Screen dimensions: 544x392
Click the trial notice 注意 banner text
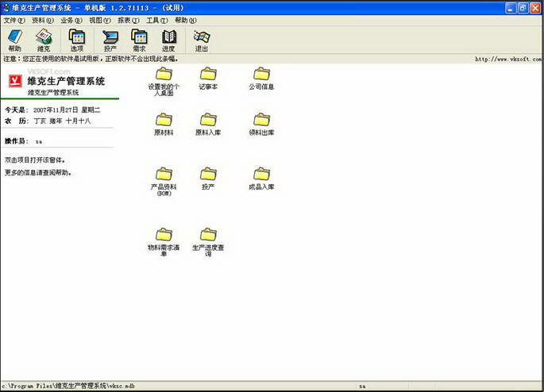[x=91, y=60]
